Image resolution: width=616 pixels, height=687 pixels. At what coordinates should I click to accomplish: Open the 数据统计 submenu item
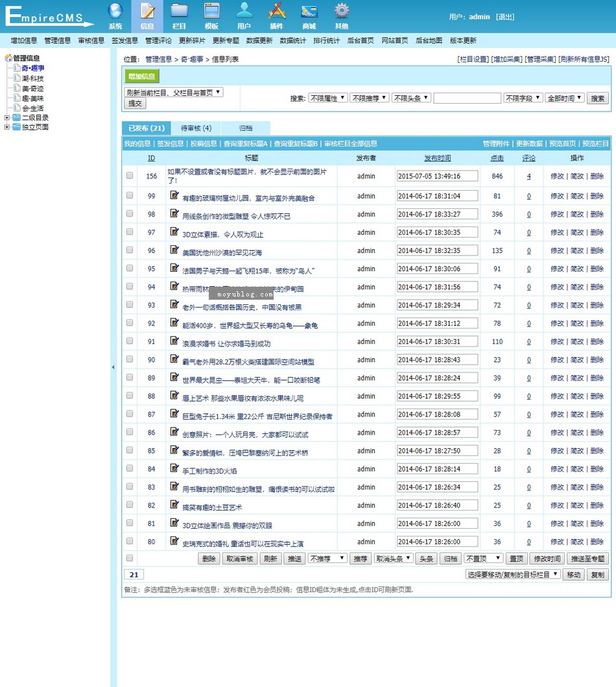click(293, 41)
